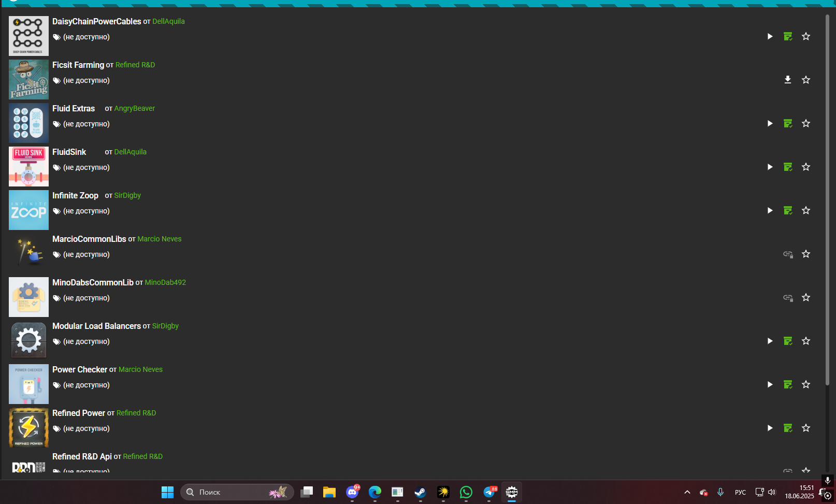
Task: Click the installed icon for FluidSink
Action: [788, 167]
